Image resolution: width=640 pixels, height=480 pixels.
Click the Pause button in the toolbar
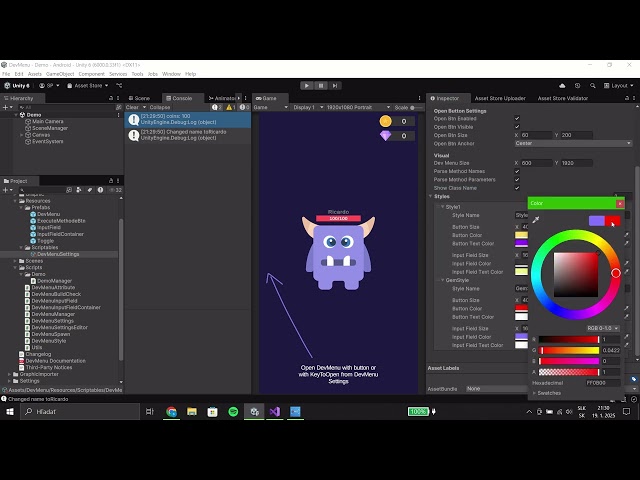[321, 86]
